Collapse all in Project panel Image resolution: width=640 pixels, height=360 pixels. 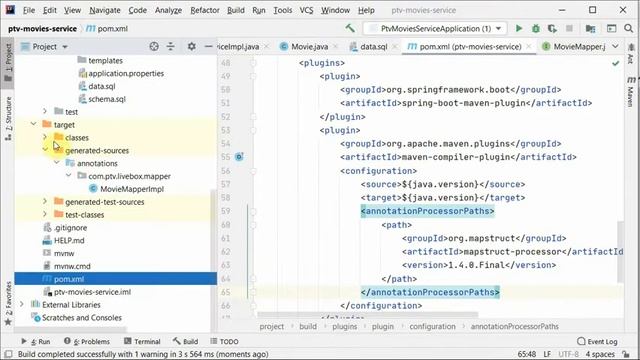click(x=171, y=47)
